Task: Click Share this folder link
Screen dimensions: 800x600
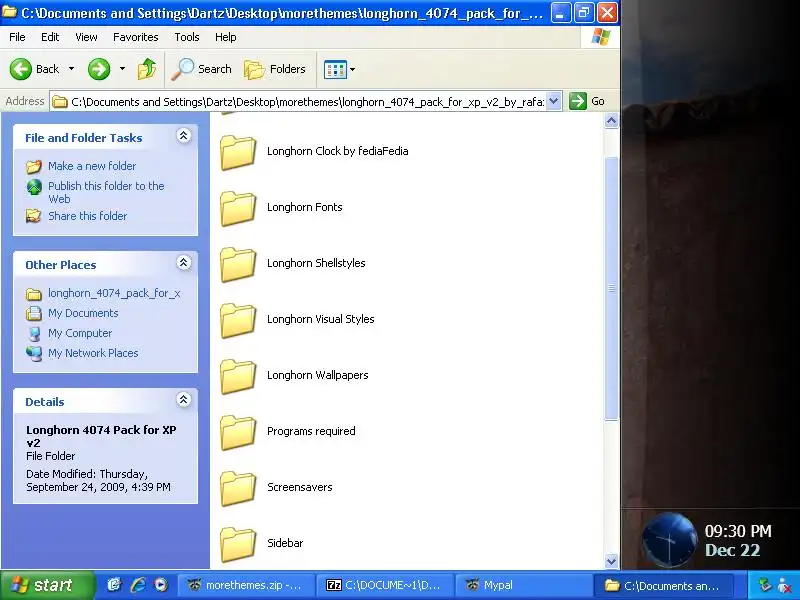Action: pyautogui.click(x=88, y=216)
